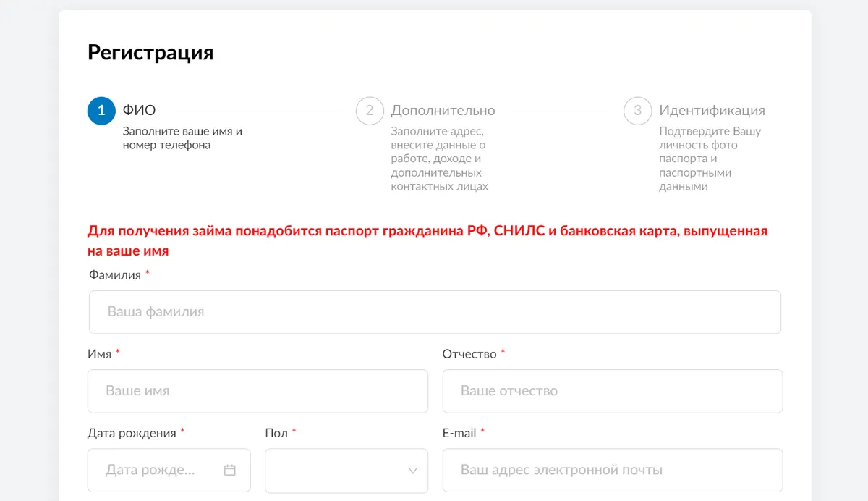This screenshot has width=868, height=501.
Task: Focus the E-mail address input field
Action: [613, 471]
